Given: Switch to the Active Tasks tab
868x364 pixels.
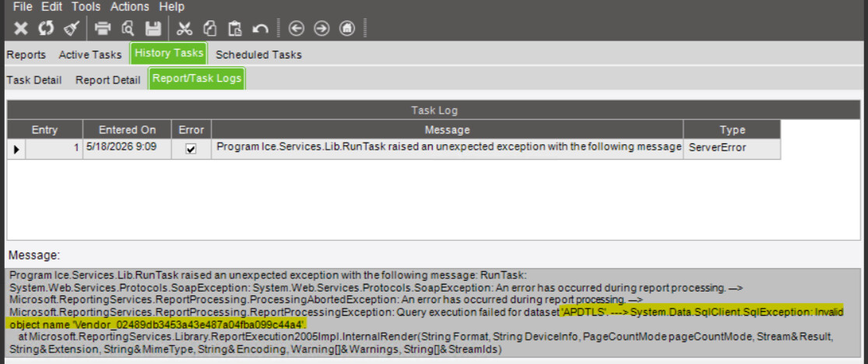Looking at the screenshot, I should (90, 55).
